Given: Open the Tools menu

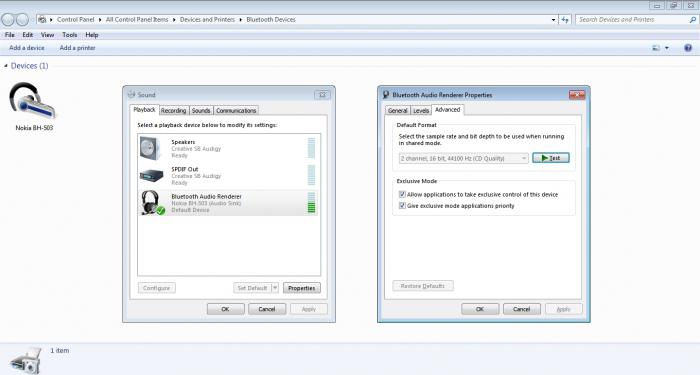Looking at the screenshot, I should click(x=70, y=35).
